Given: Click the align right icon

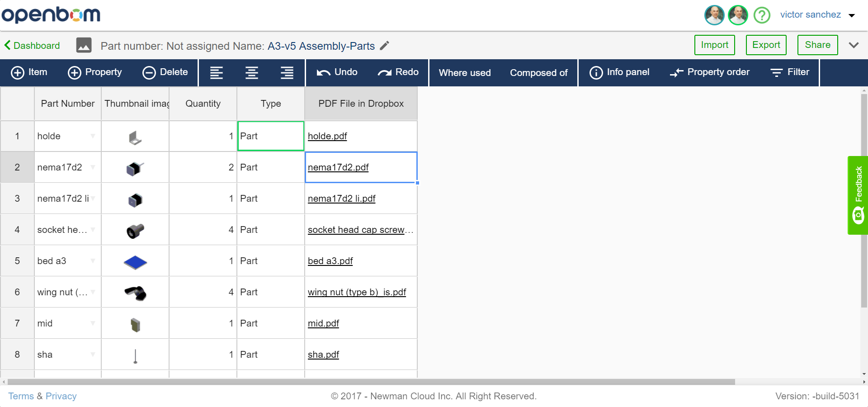Looking at the screenshot, I should (x=287, y=73).
